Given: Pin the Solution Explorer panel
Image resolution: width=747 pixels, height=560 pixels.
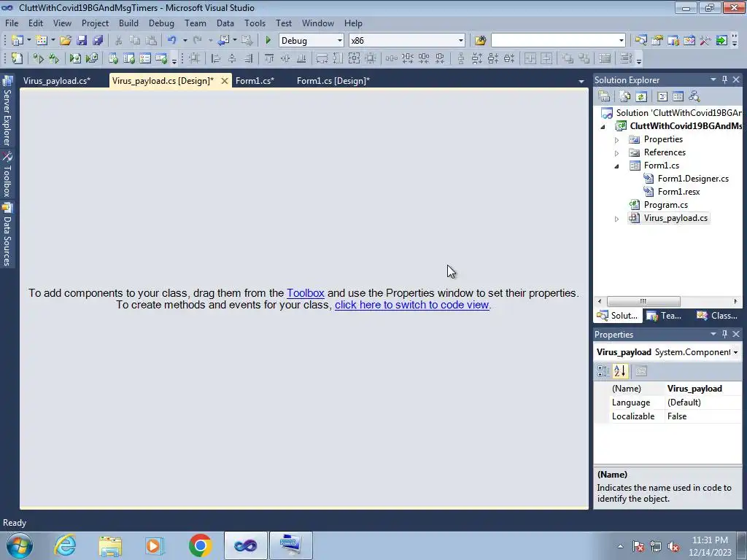Looking at the screenshot, I should [x=724, y=79].
